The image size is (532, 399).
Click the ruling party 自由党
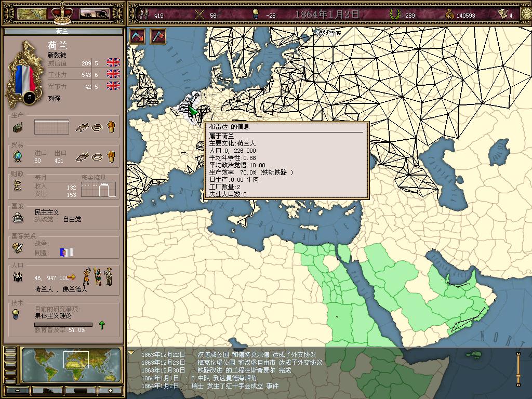tap(72, 219)
